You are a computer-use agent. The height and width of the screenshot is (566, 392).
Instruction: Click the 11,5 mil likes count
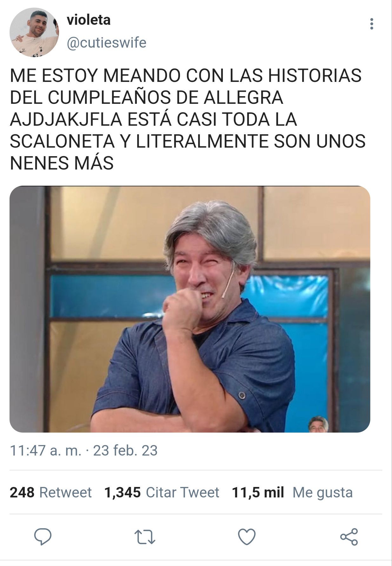(258, 493)
